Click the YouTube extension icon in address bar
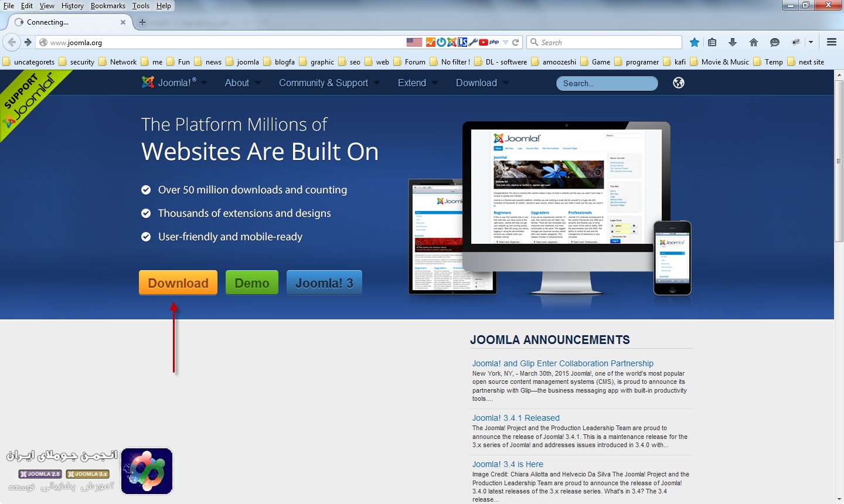Viewport: 844px width, 504px height. coord(484,42)
